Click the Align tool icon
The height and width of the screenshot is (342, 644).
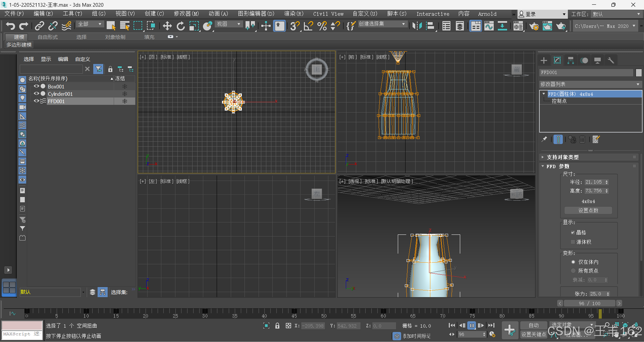(x=430, y=26)
